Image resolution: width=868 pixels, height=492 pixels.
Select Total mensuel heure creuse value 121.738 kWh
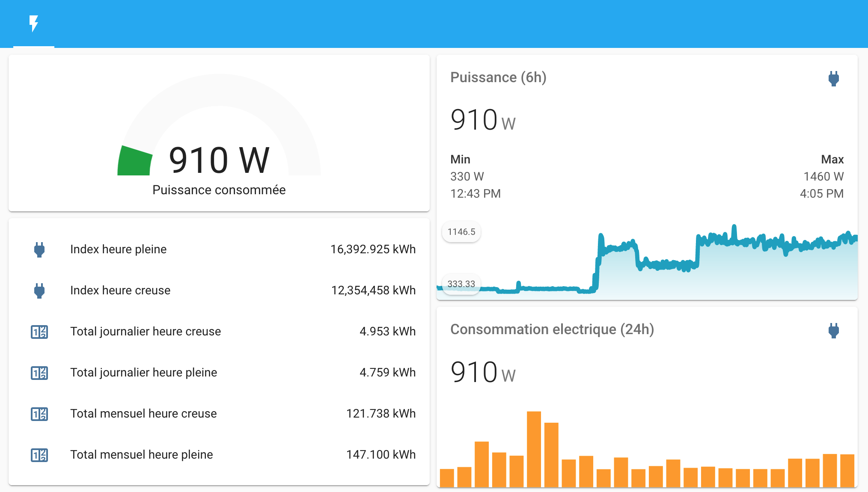[x=380, y=414]
